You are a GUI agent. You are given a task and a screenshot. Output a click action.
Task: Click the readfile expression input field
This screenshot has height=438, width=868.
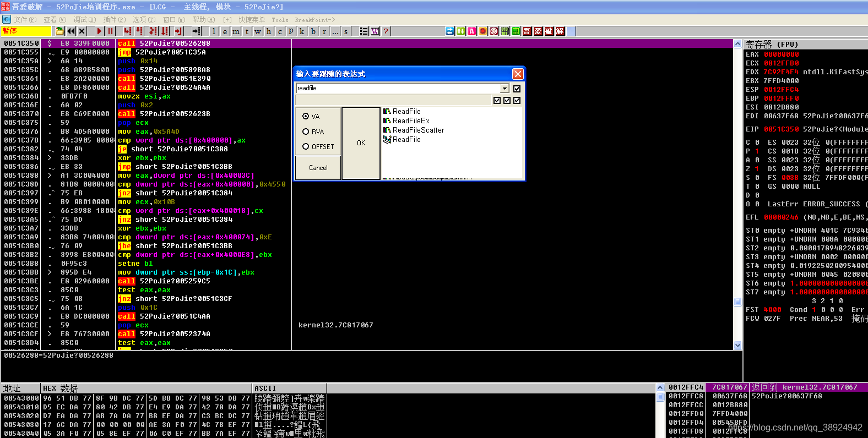[398, 89]
